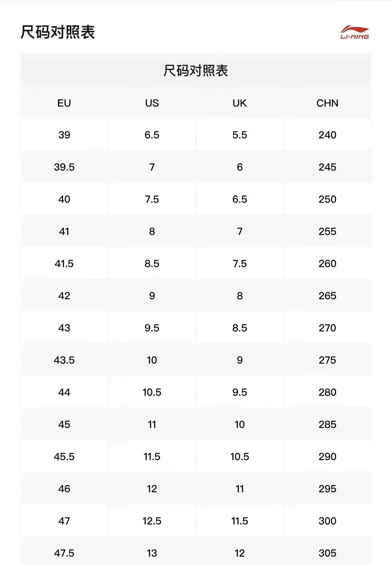
Task: Click the EU size 39.5 cell
Action: [x=64, y=167]
